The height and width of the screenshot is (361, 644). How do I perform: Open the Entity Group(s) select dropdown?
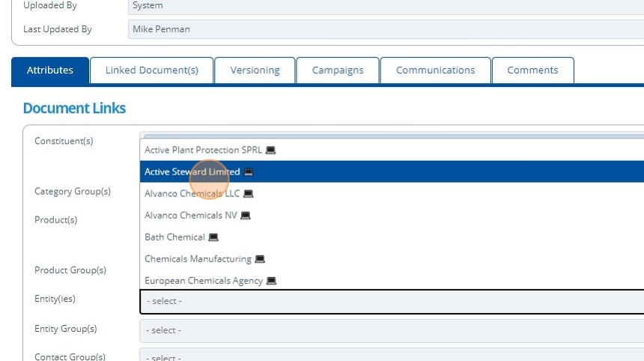[x=392, y=330]
